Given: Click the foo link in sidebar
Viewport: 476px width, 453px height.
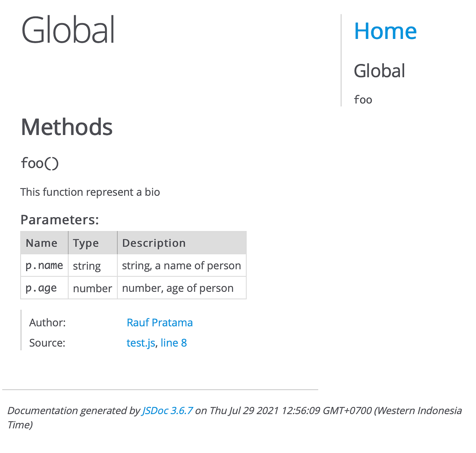Looking at the screenshot, I should [x=363, y=99].
